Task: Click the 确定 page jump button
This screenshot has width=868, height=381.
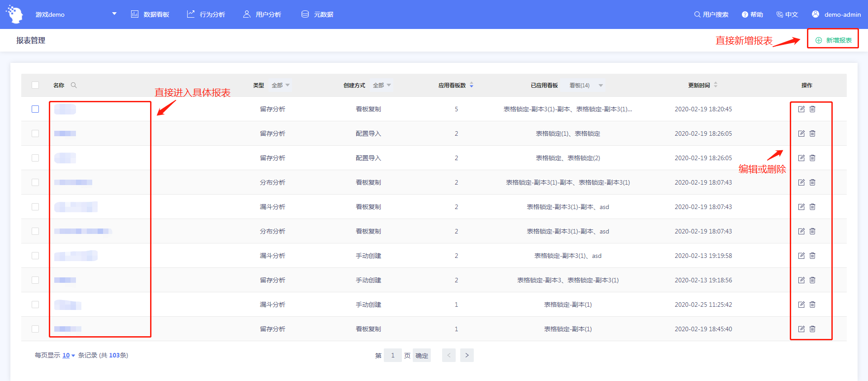Action: [422, 355]
